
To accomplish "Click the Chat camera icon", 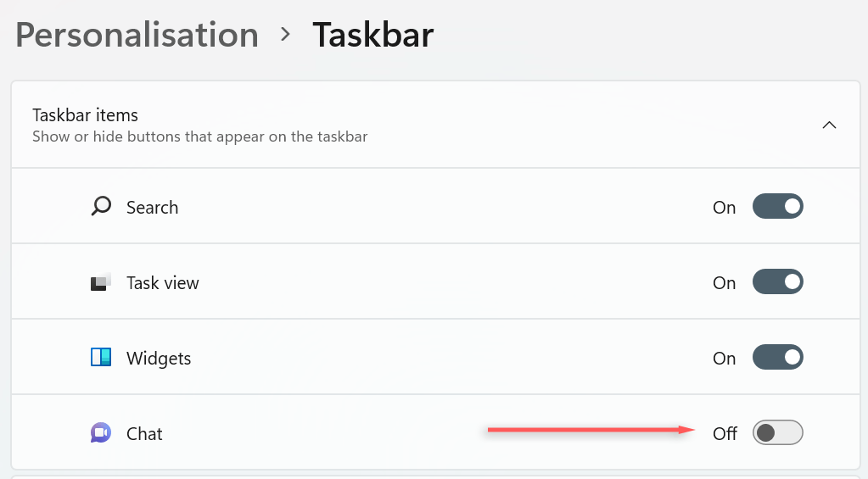I will click(101, 433).
